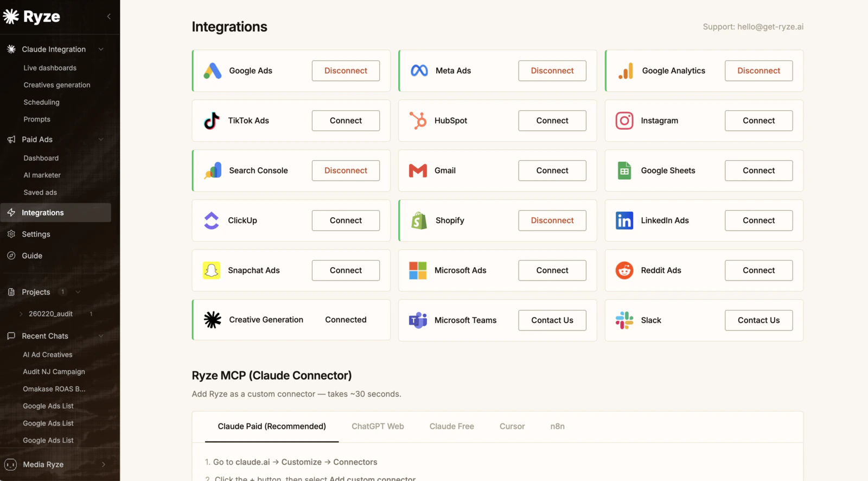Open the Audit NJ Campaign chat
The width and height of the screenshot is (868, 481).
54,372
